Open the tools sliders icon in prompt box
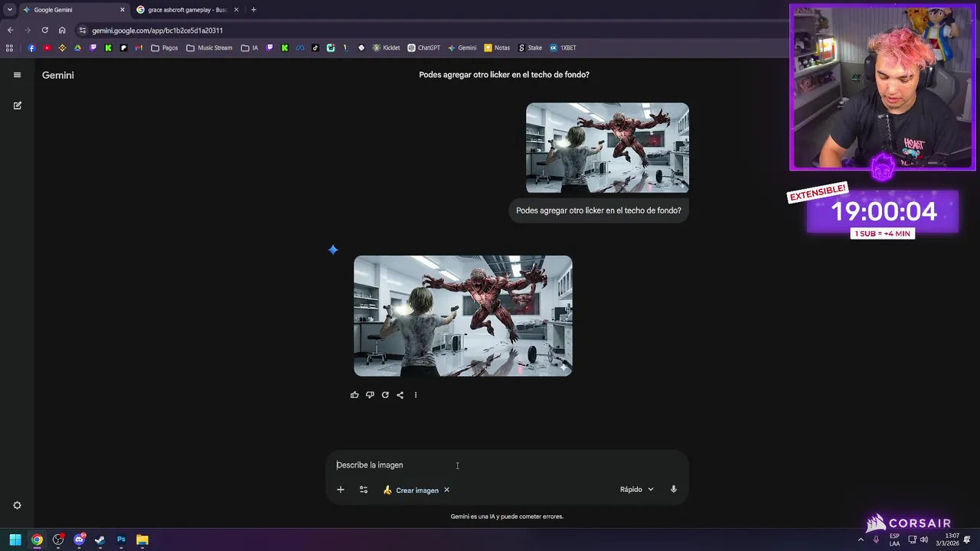The height and width of the screenshot is (551, 980). [364, 490]
